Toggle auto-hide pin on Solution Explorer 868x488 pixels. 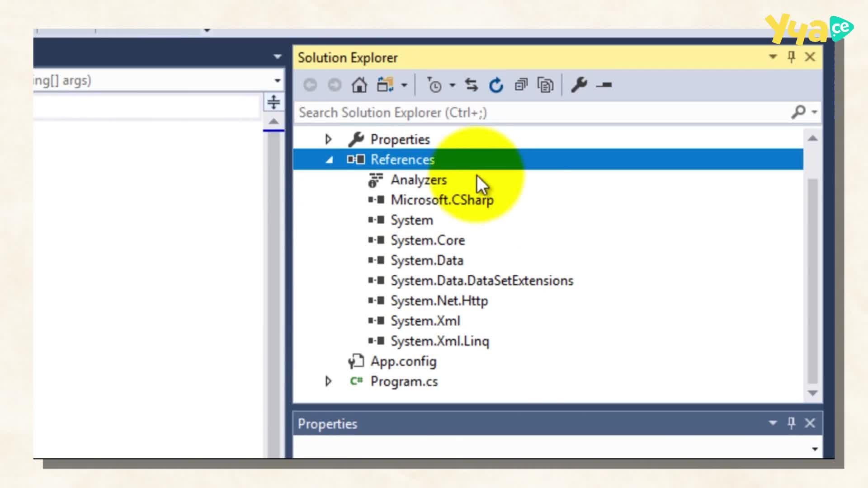[791, 57]
